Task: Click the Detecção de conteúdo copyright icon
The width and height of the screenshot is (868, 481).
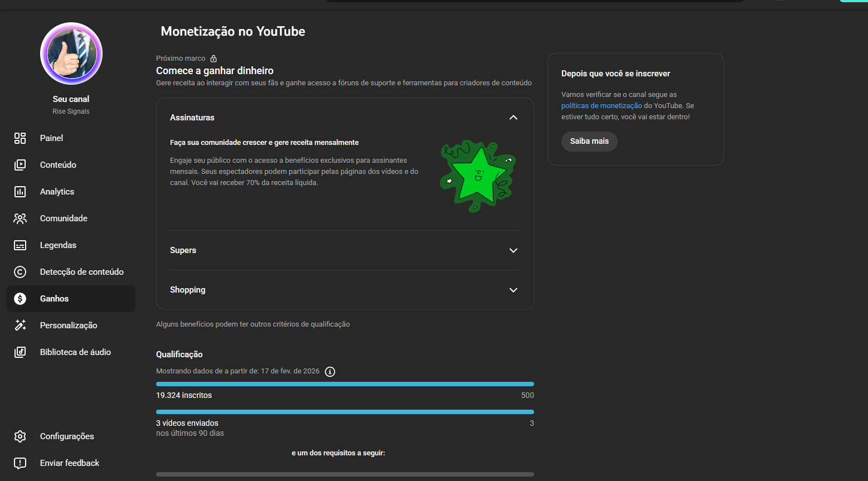Action: (x=20, y=272)
